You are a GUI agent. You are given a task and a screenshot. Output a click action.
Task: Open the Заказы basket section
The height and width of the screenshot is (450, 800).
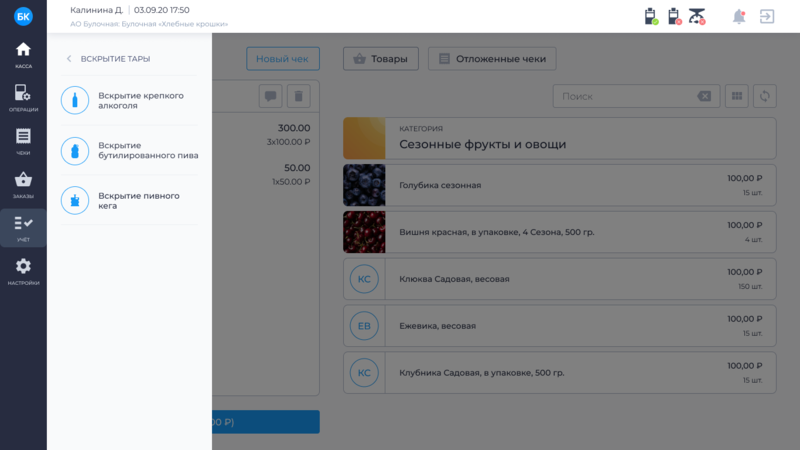tap(23, 184)
